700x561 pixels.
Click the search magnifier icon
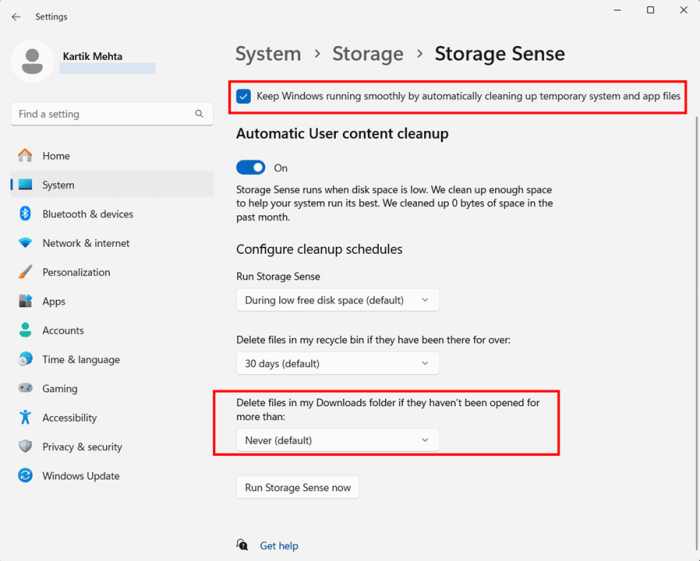pos(199,114)
